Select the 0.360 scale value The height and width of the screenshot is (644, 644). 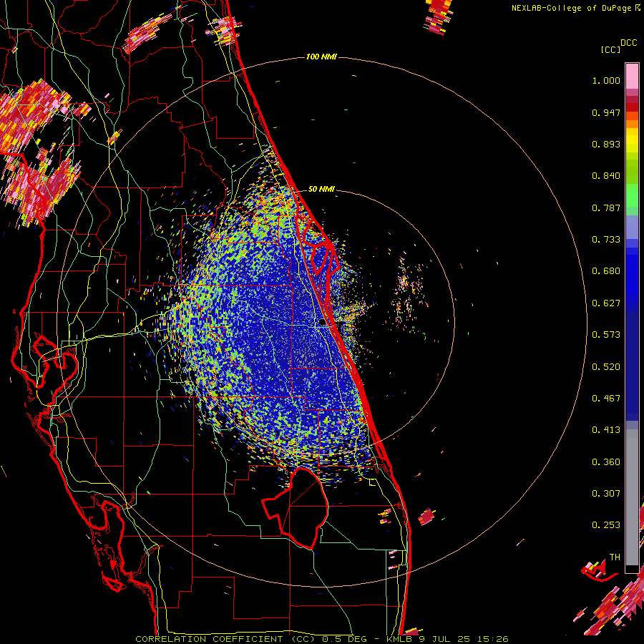point(606,462)
